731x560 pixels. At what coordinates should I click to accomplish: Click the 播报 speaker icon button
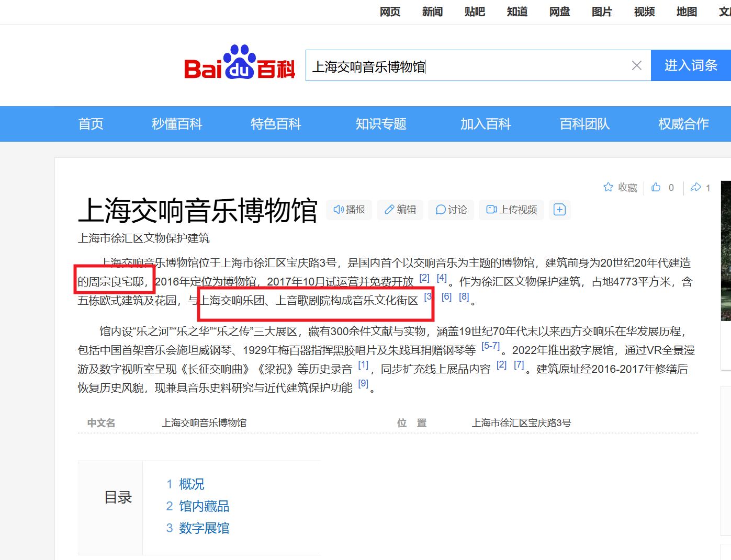[x=349, y=210]
